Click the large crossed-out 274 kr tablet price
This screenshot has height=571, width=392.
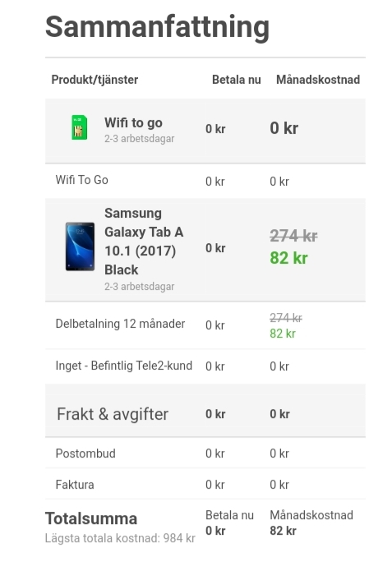click(293, 236)
